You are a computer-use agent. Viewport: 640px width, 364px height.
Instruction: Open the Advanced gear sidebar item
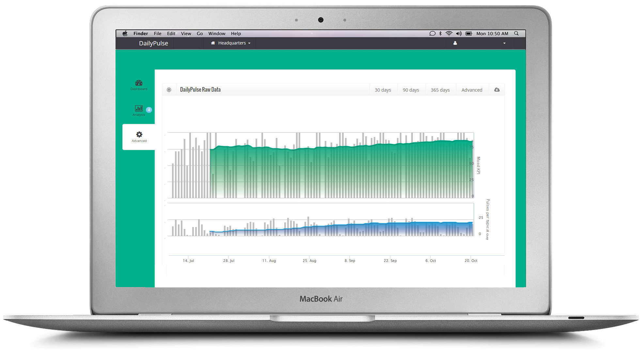[x=139, y=137]
